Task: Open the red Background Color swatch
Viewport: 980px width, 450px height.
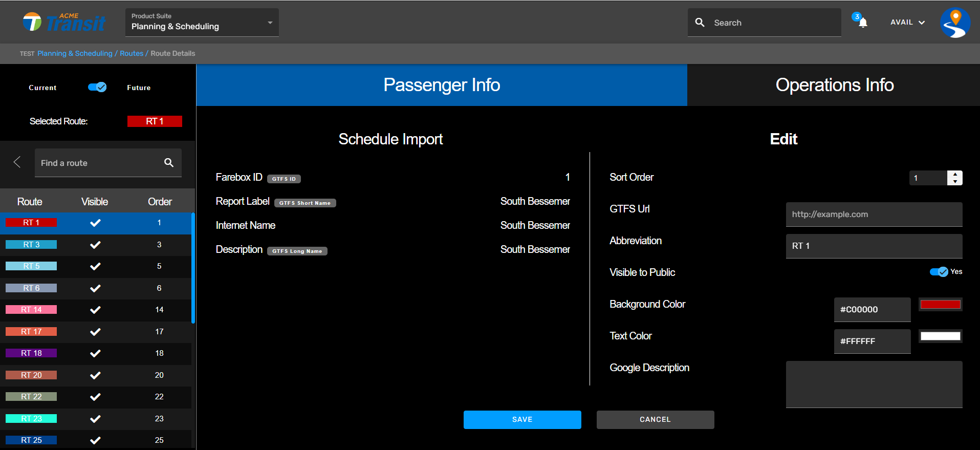Action: (940, 305)
